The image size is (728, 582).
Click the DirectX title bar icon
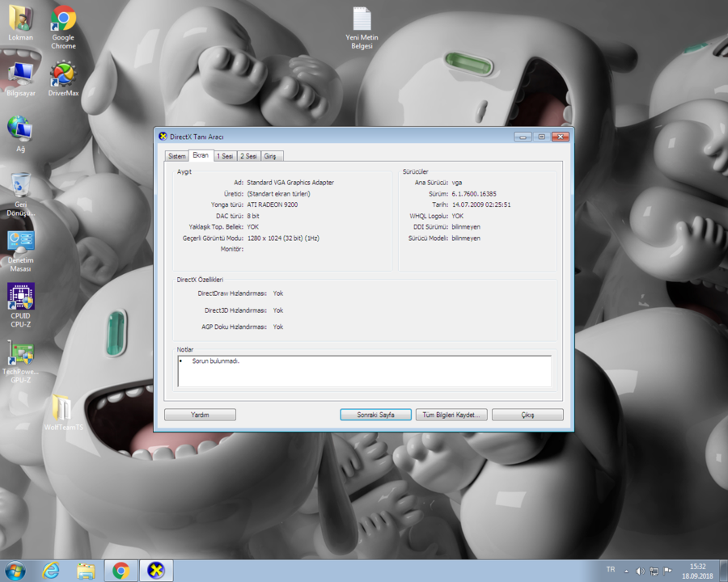click(x=163, y=137)
